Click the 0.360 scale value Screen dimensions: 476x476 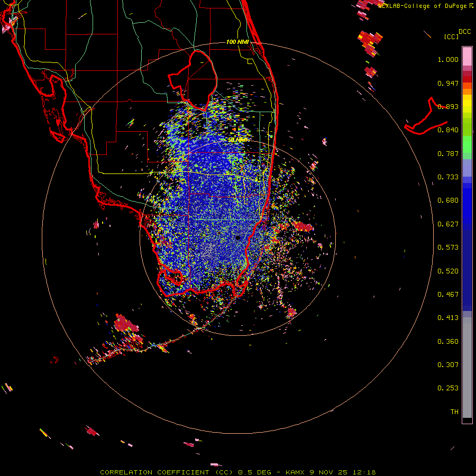[x=448, y=342]
